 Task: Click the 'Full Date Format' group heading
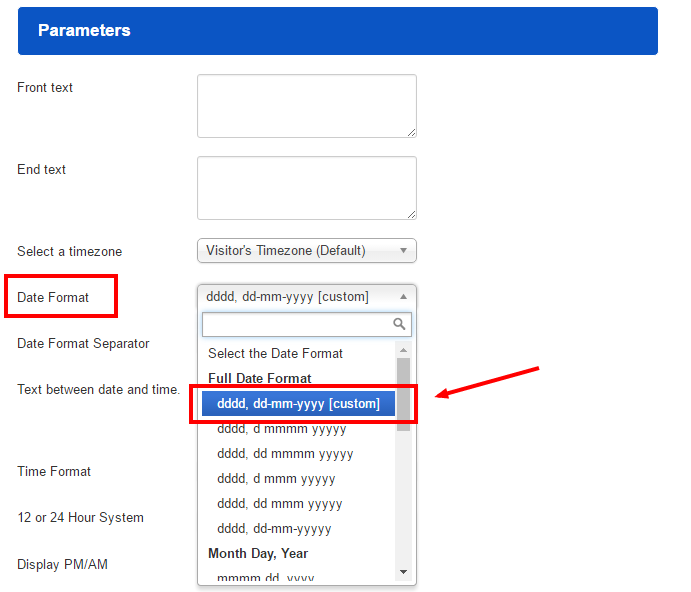(260, 378)
